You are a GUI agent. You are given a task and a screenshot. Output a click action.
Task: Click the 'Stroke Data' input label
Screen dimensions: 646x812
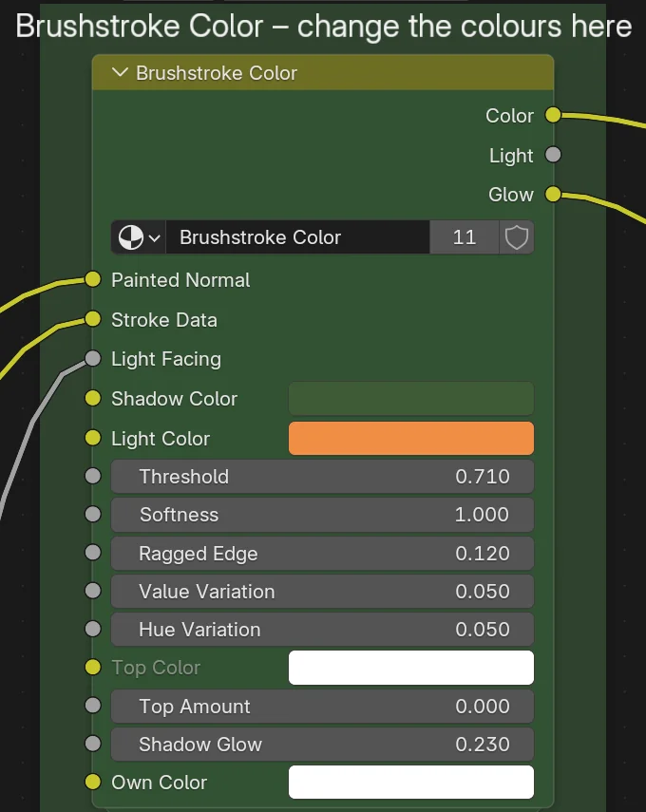tap(163, 319)
